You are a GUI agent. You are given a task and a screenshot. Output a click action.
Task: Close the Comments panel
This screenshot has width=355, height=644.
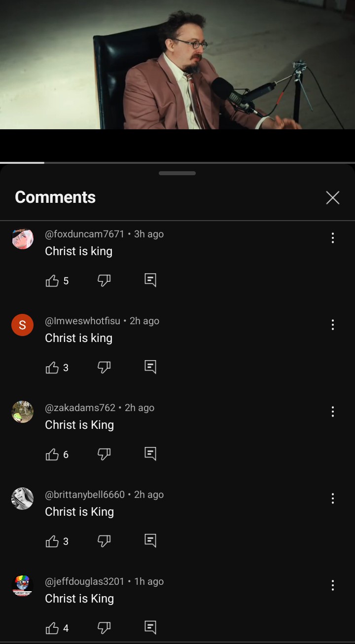[333, 198]
